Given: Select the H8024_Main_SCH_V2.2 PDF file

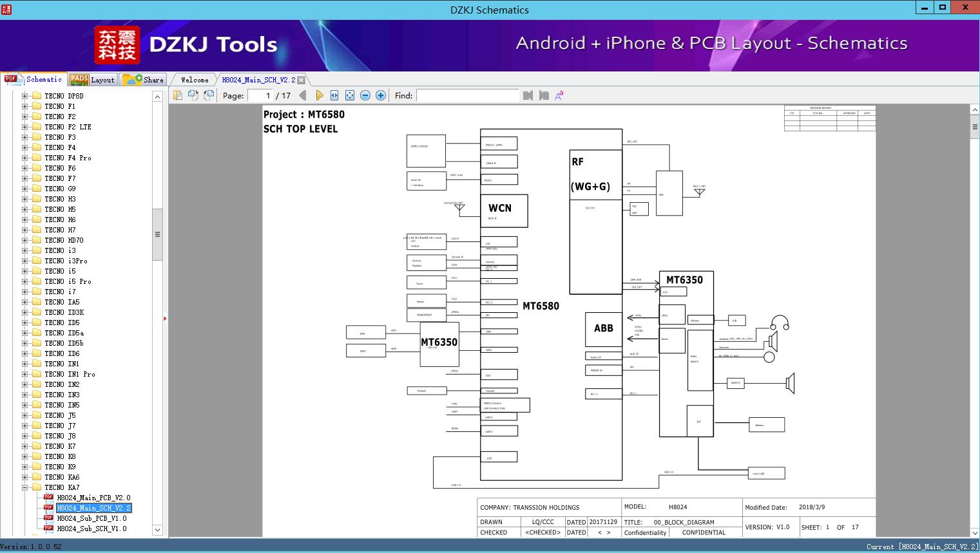Looking at the screenshot, I should tap(93, 508).
